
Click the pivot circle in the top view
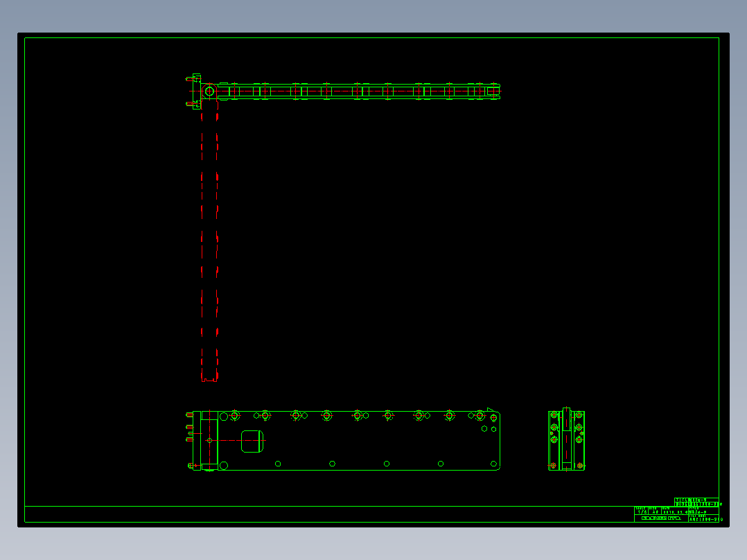[x=209, y=91]
